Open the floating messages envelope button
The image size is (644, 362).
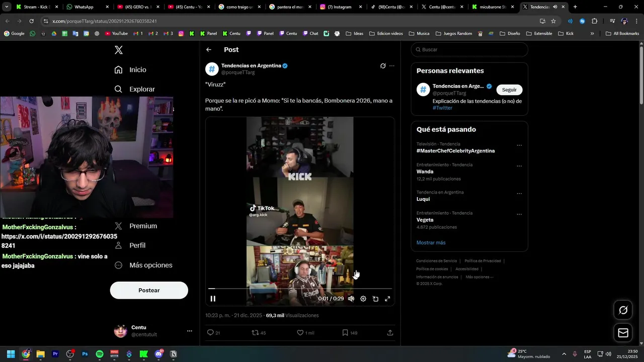pos(623,333)
